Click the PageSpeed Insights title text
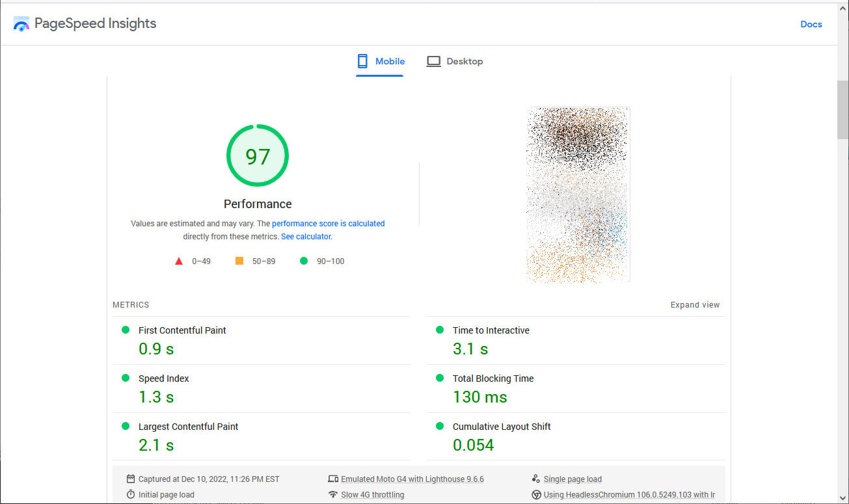 (95, 23)
